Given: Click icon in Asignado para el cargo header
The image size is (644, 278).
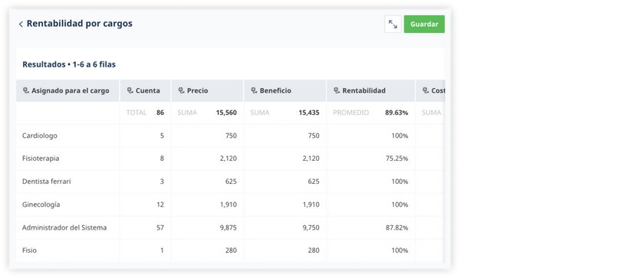Looking at the screenshot, I should click(26, 90).
